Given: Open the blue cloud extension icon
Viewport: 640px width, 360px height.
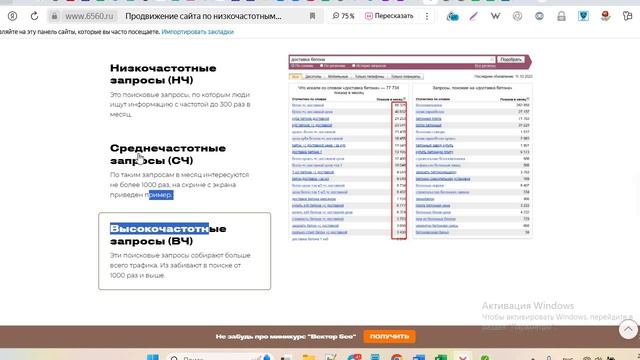Looking at the screenshot, I should [453, 16].
